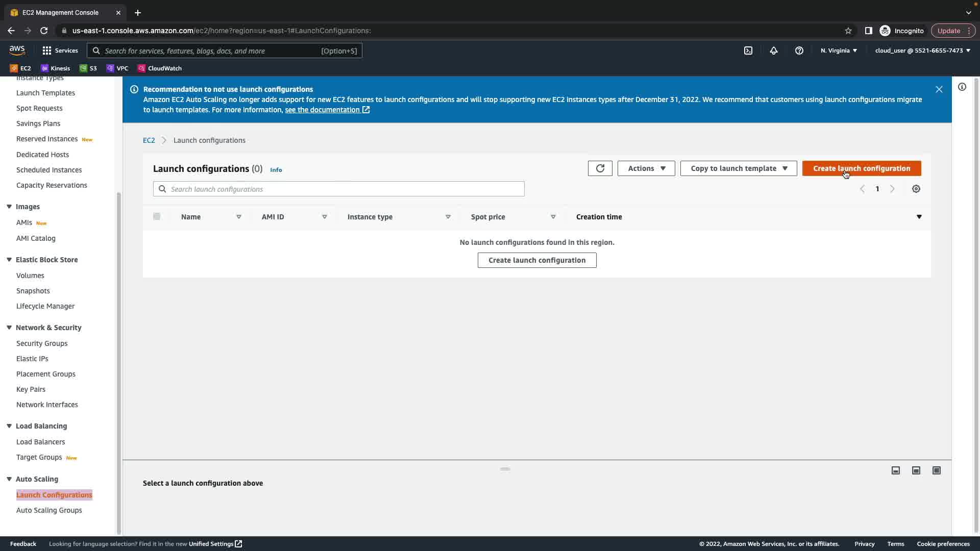The image size is (980, 551).
Task: Open the Copy to launch template dropdown
Action: tap(738, 168)
